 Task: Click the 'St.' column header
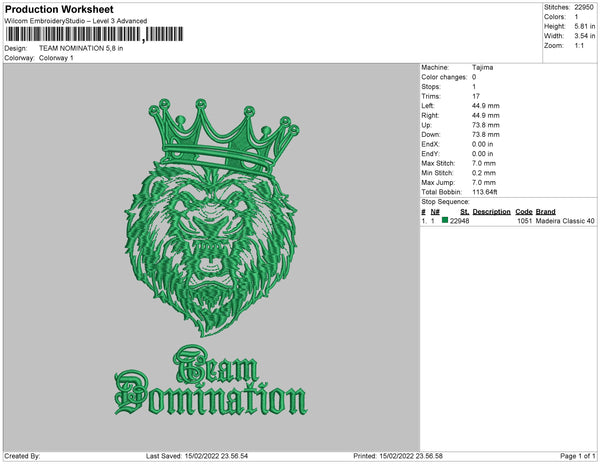465,212
